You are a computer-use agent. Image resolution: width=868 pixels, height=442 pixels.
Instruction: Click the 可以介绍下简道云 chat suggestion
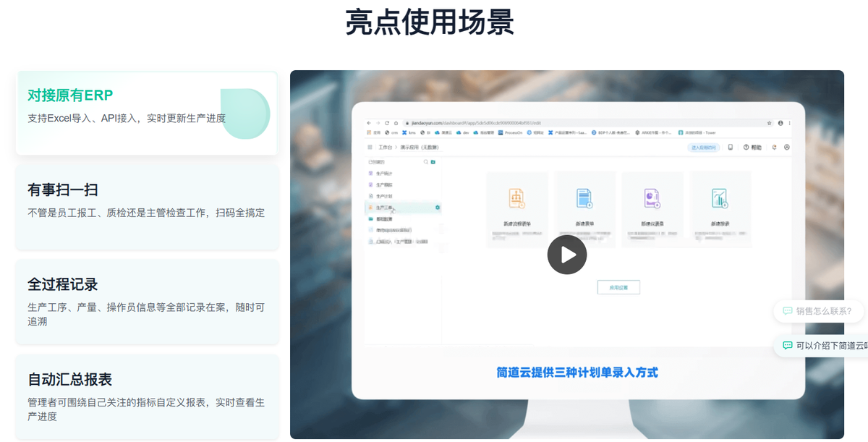point(821,346)
